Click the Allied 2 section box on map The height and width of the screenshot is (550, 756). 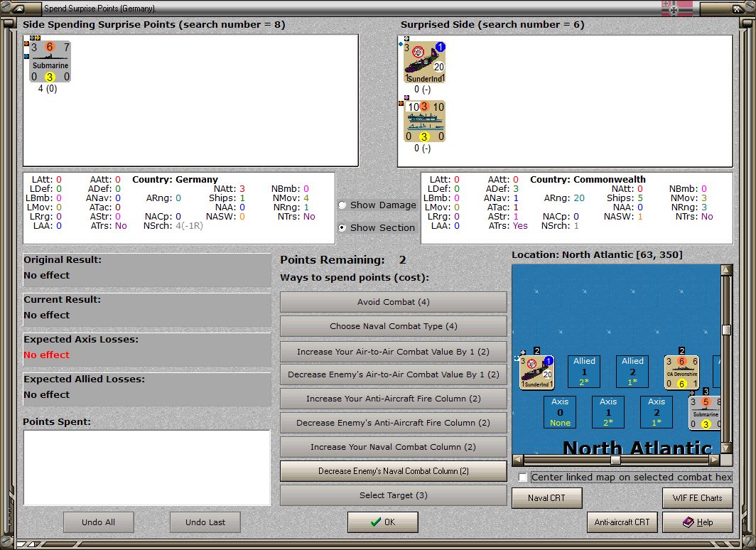click(632, 371)
